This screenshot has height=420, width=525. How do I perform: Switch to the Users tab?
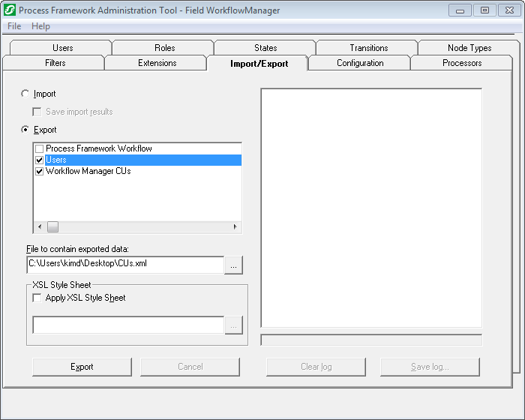(63, 48)
